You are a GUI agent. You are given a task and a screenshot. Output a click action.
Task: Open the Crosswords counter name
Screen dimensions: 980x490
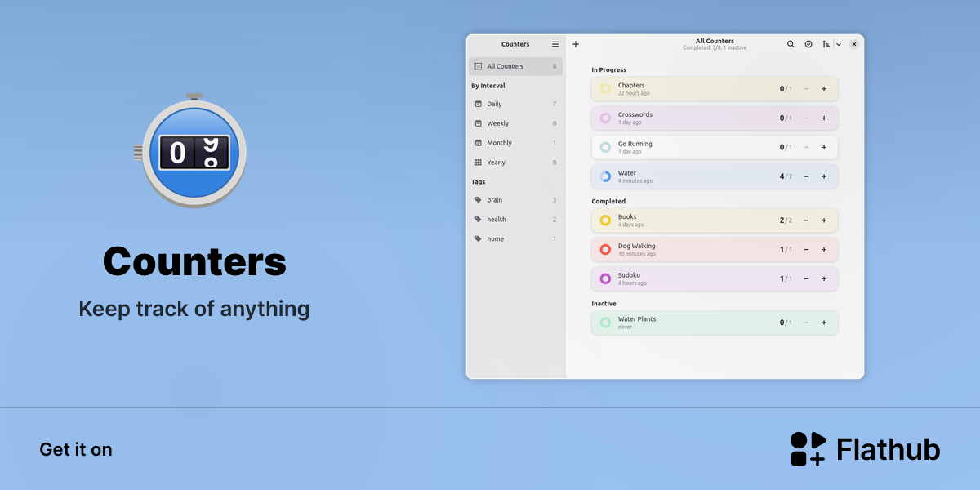click(635, 114)
